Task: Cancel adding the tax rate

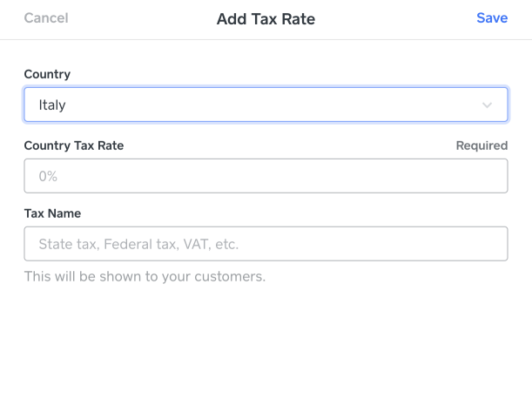Action: click(x=46, y=18)
